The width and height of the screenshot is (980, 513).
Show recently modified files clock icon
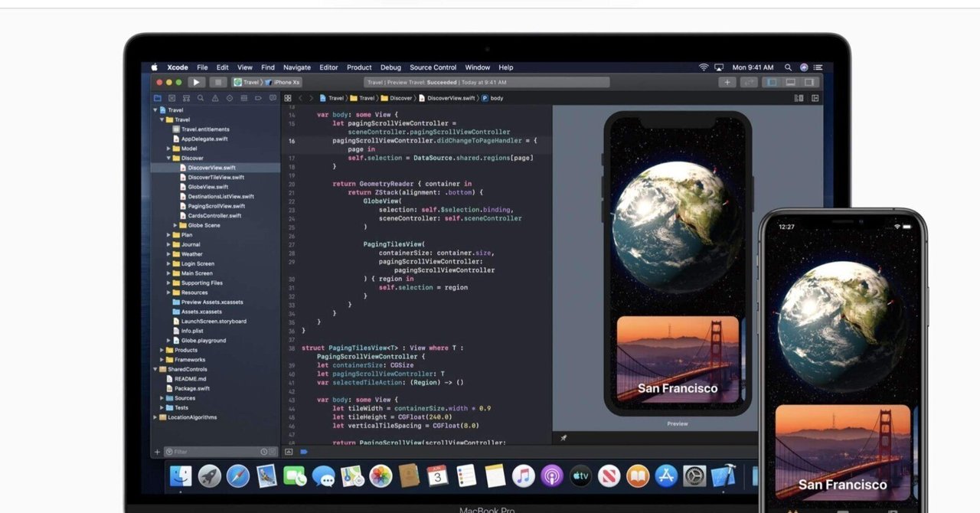264,452
